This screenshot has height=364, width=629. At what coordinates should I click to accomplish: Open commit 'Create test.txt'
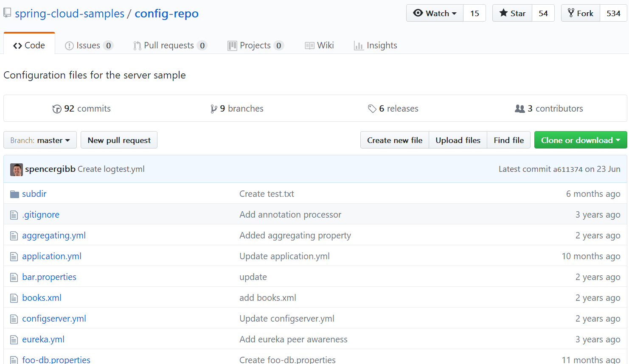pos(267,194)
